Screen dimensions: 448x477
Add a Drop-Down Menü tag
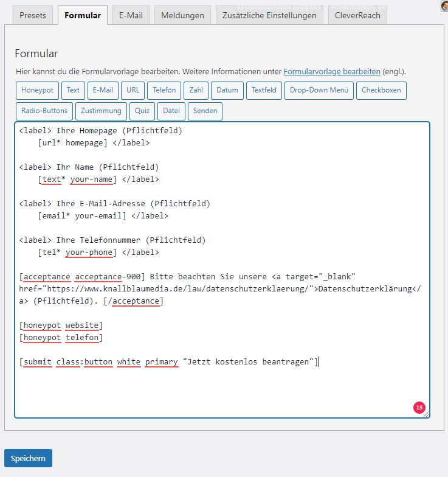coord(319,90)
